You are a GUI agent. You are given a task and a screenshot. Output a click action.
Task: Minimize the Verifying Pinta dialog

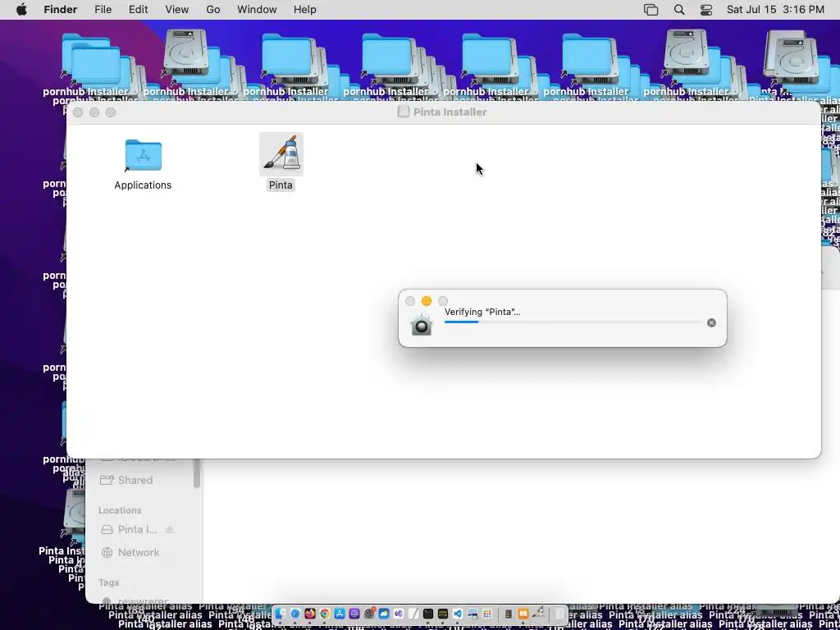click(x=427, y=301)
